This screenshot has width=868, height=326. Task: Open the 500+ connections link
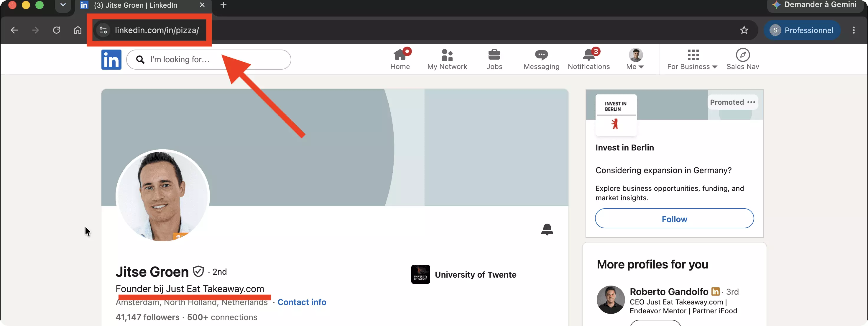pyautogui.click(x=222, y=317)
